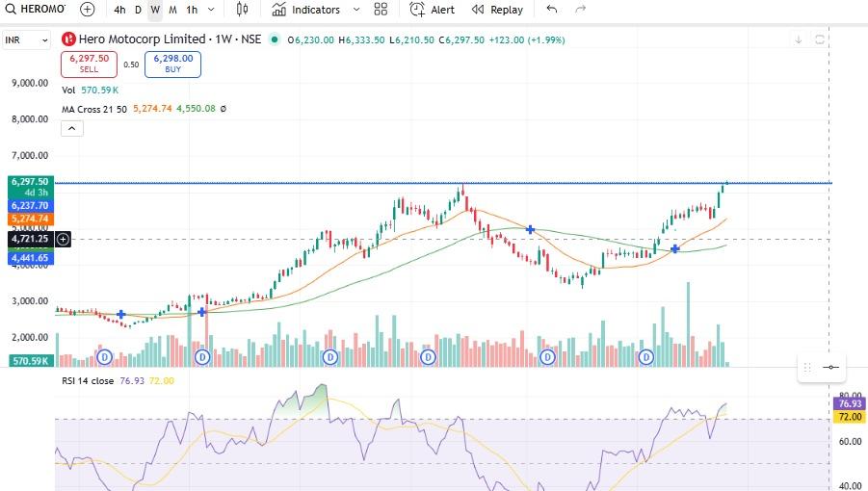Screen dimensions: 868x491
Task: Expand the timeframe dropdown chevron
Action: (211, 10)
